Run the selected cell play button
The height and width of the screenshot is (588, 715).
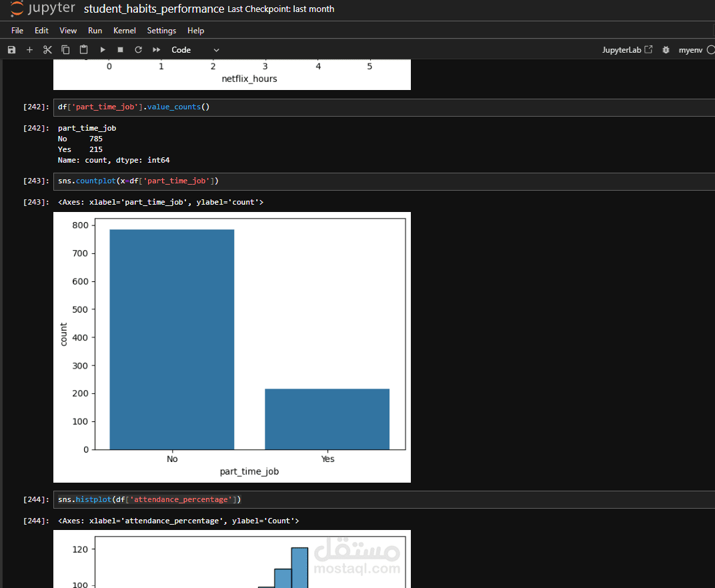(x=103, y=50)
